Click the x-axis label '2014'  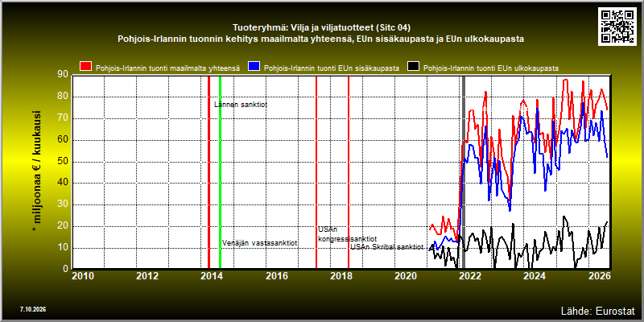212,275
